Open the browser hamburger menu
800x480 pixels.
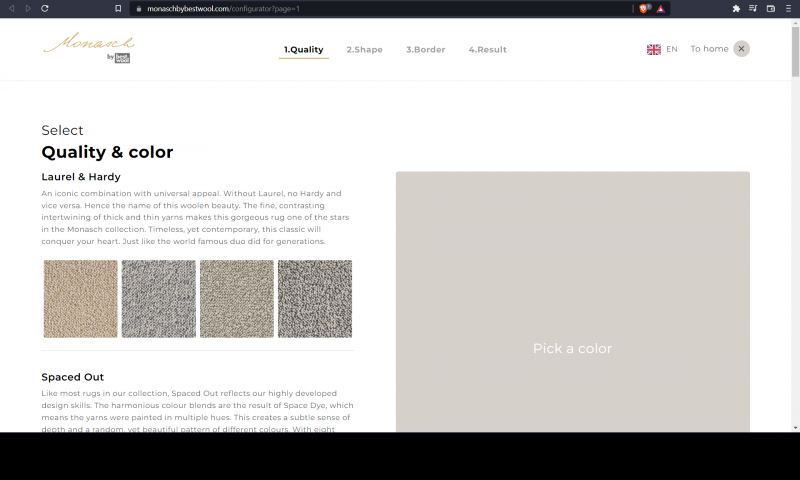tap(787, 8)
